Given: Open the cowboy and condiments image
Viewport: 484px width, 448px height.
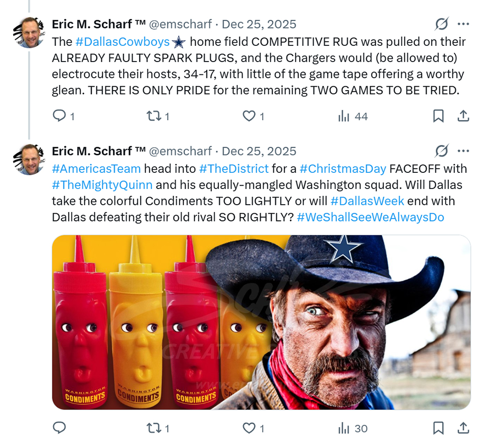Looking at the screenshot, I should 261,323.
